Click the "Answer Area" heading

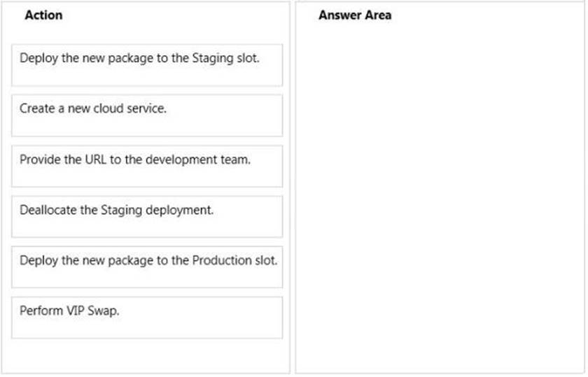pos(355,15)
